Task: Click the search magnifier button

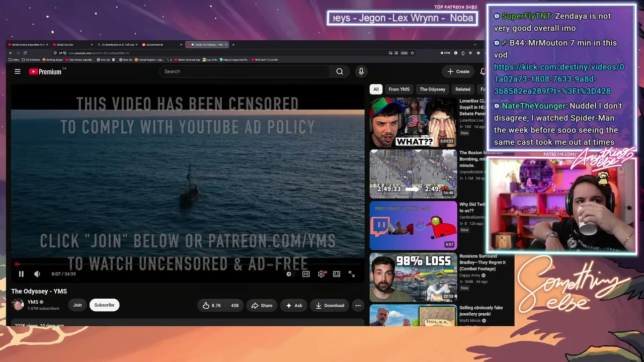Action: pos(340,71)
